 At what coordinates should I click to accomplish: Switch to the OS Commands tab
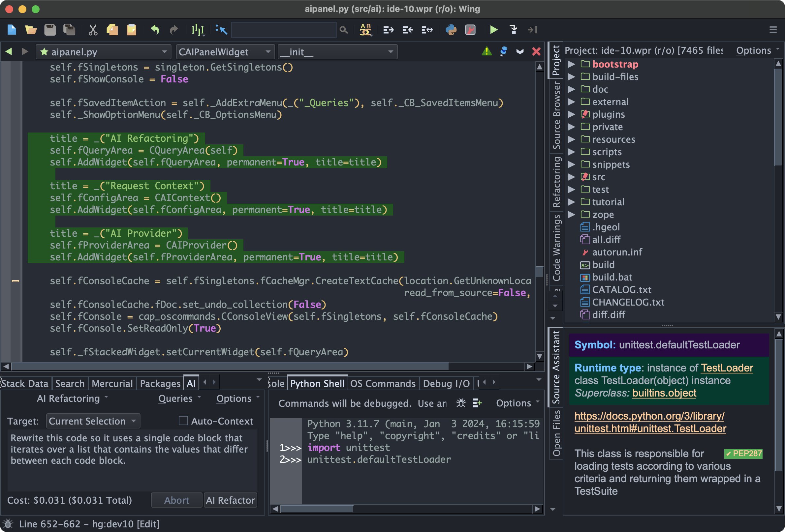click(383, 383)
